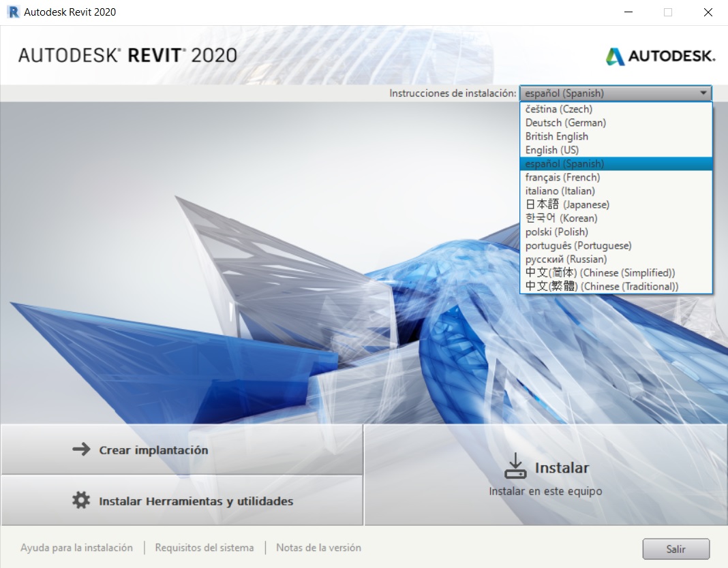Collapse the installation language dropdown arrow
Image resolution: width=728 pixels, height=568 pixels.
tap(703, 93)
